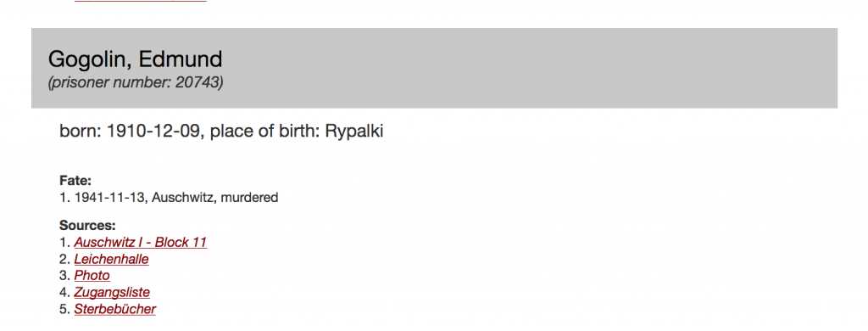The width and height of the screenshot is (868, 331).
Task: Click the 1941-11-13 fate date
Action: coord(109,197)
